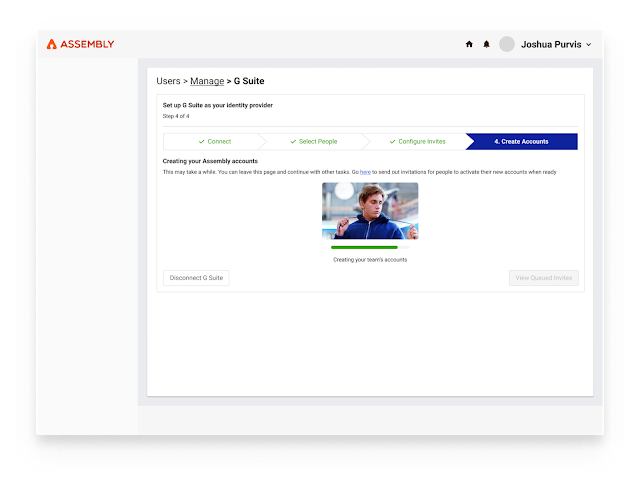The height and width of the screenshot is (478, 640).
Task: Follow the Manage breadcrumb link
Action: tap(207, 81)
